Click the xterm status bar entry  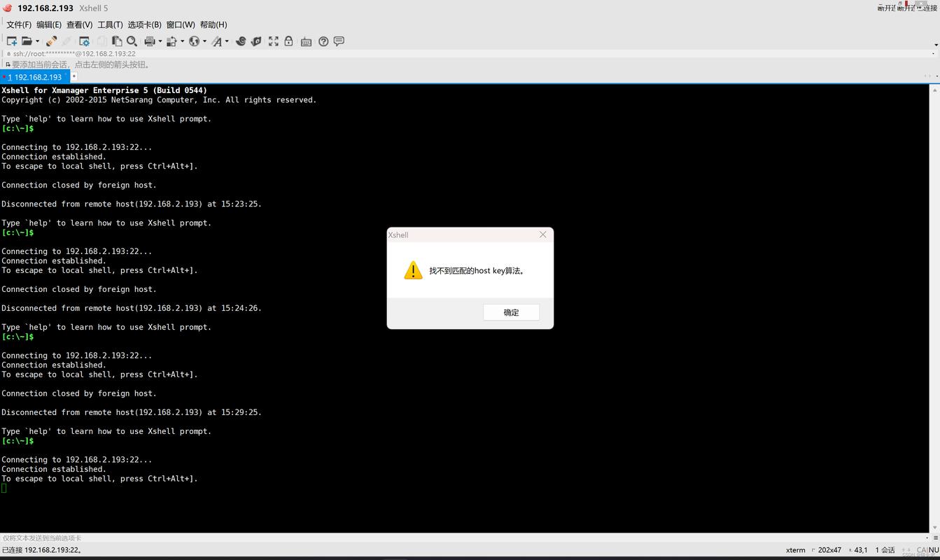796,550
